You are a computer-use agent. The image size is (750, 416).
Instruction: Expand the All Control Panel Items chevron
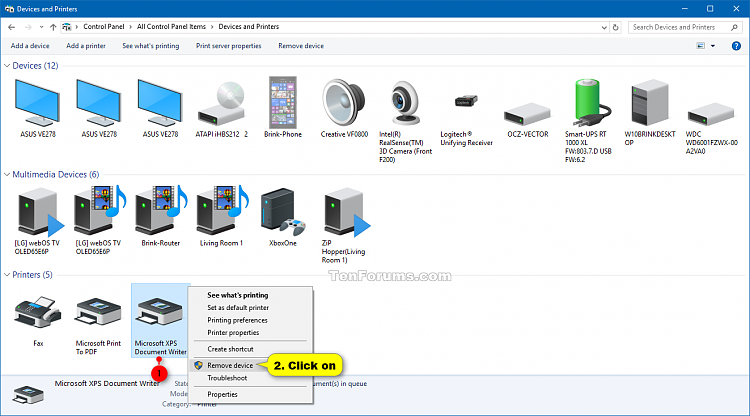[x=212, y=27]
